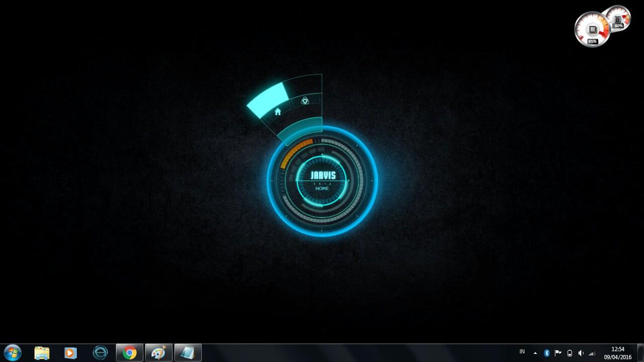Image resolution: width=644 pixels, height=362 pixels.
Task: Select the bright cyan highlighted Jarvis menu segment
Action: (268, 102)
